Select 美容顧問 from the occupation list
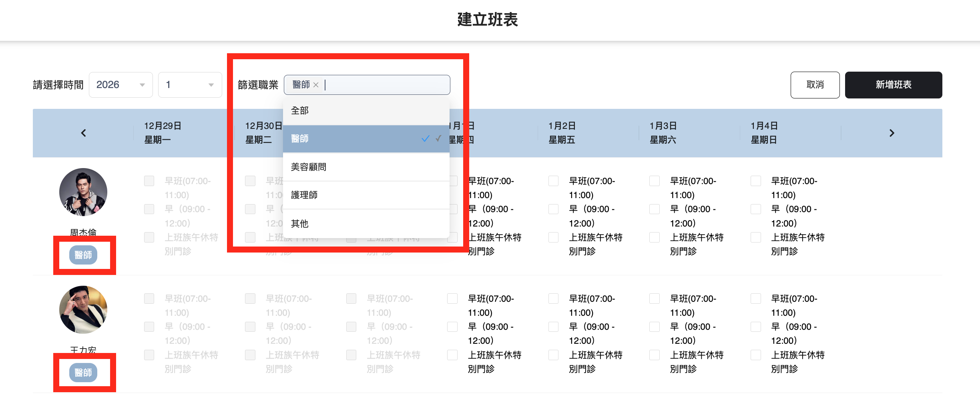Viewport: 980px width, 401px height. pyautogui.click(x=366, y=167)
